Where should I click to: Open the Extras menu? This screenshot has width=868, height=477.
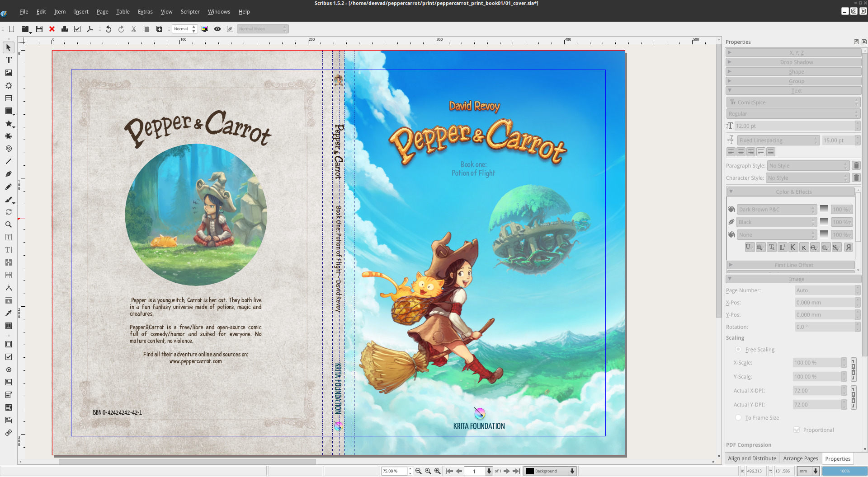tap(145, 12)
